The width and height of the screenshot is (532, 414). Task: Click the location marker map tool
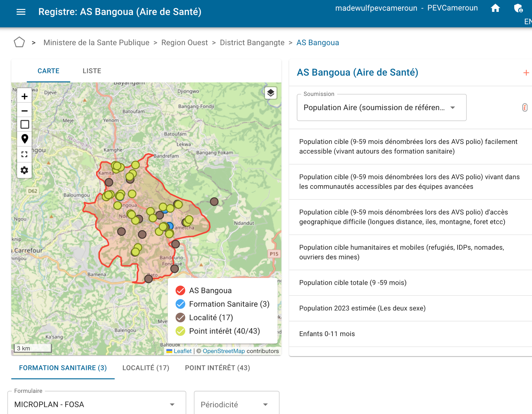pos(25,139)
